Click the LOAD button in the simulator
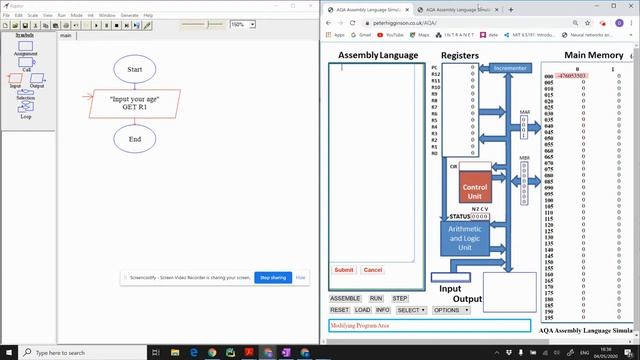This screenshot has height=360, width=640. pos(362,310)
